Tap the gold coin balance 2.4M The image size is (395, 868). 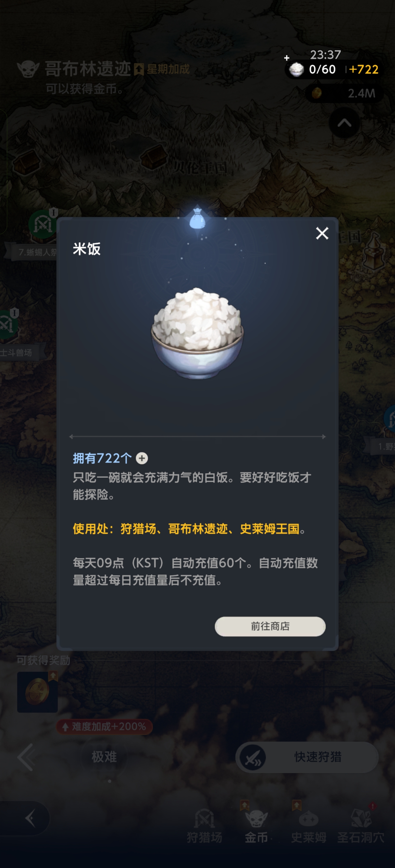tap(344, 93)
